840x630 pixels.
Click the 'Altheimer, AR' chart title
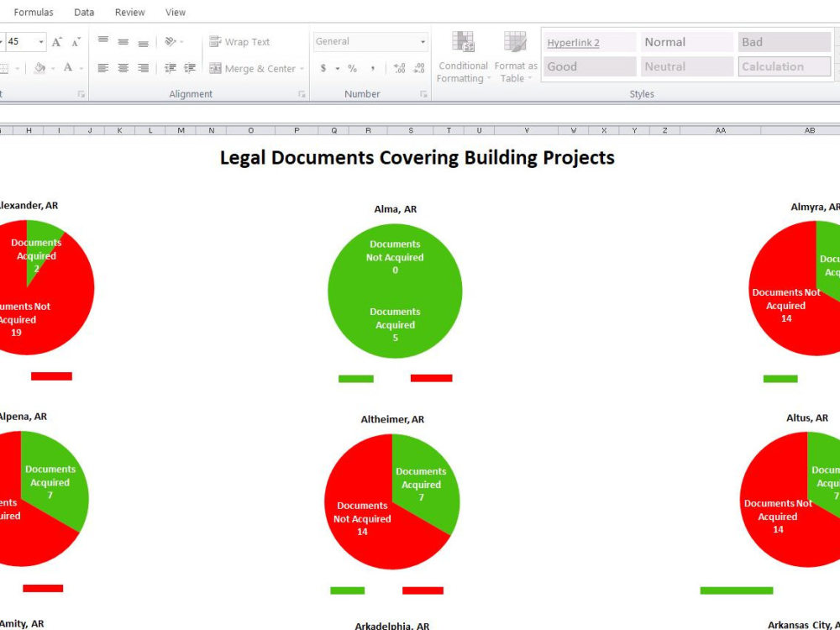click(392, 419)
